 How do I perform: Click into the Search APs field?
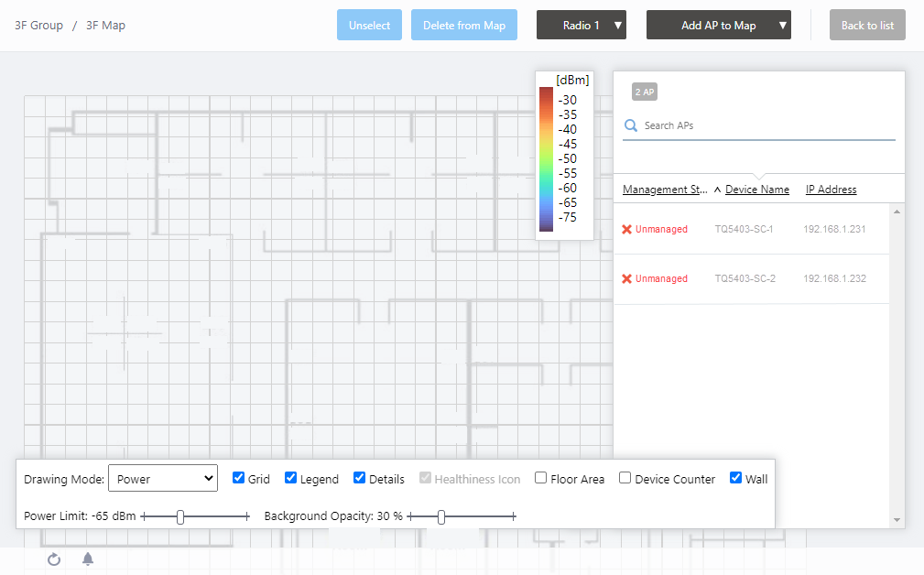[x=765, y=125]
